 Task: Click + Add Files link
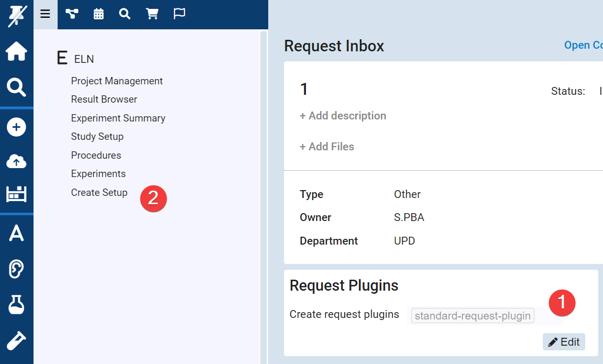click(x=327, y=147)
